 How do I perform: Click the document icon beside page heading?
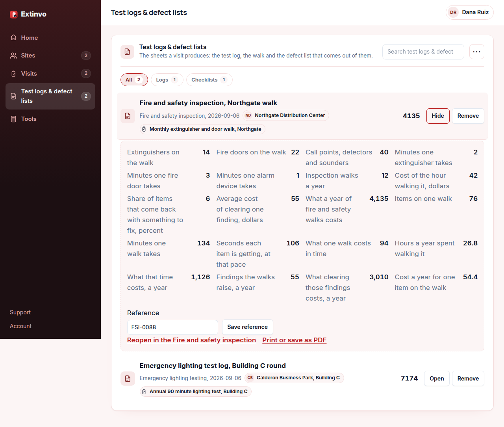[127, 52]
